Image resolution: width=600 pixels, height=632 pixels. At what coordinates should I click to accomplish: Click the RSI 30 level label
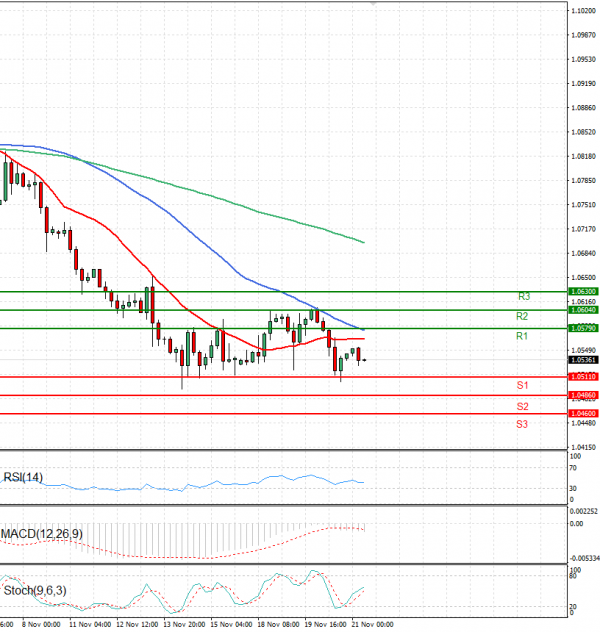(573, 489)
